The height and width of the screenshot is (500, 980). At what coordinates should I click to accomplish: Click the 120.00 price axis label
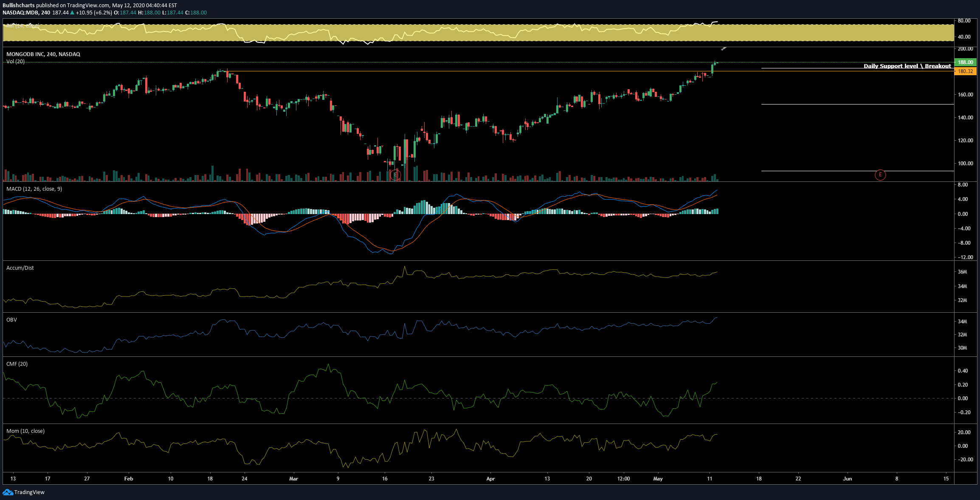[966, 141]
